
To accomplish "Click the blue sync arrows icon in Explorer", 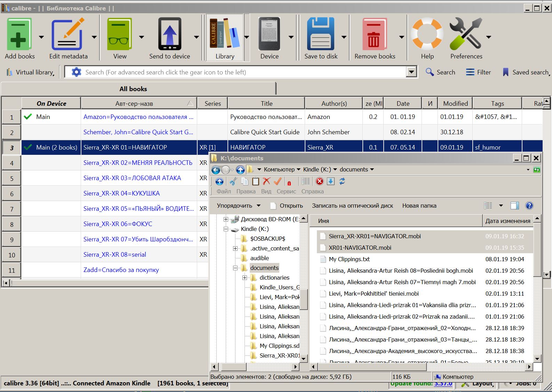I will pos(342,181).
